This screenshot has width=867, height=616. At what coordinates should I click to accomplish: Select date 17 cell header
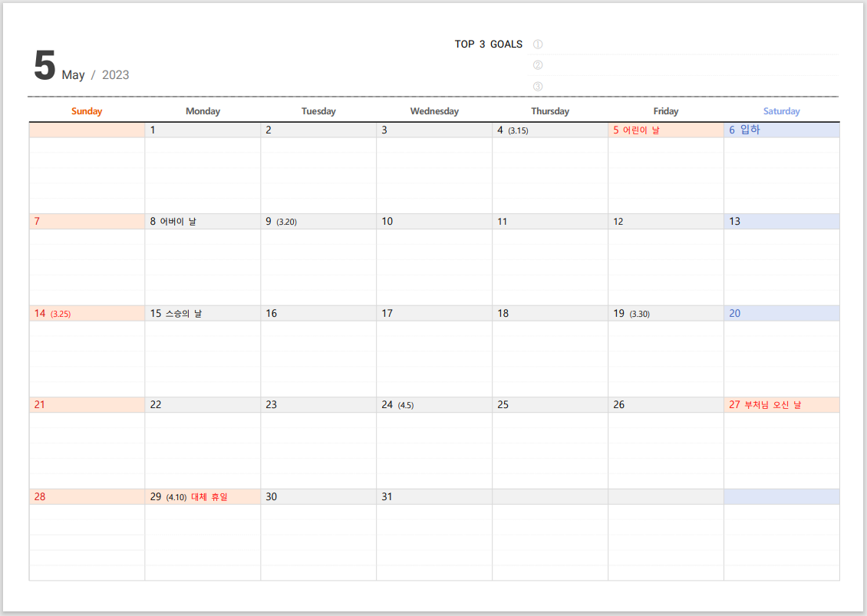pos(434,313)
